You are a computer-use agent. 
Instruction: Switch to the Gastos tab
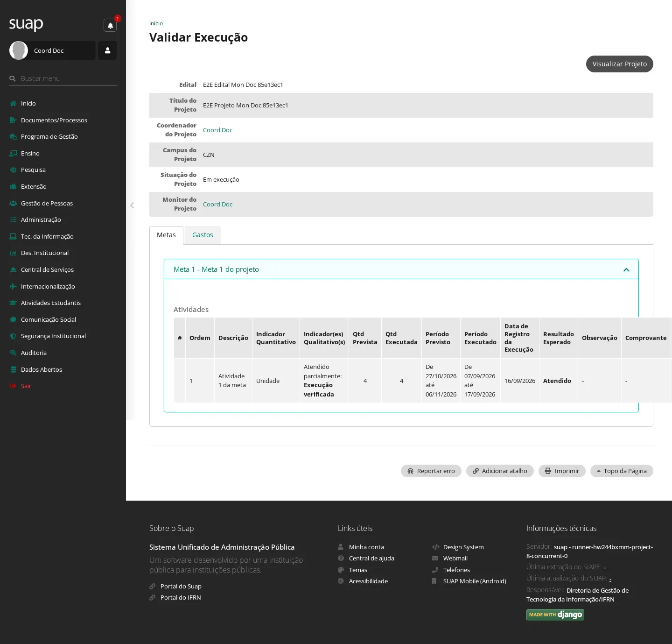[x=203, y=235]
